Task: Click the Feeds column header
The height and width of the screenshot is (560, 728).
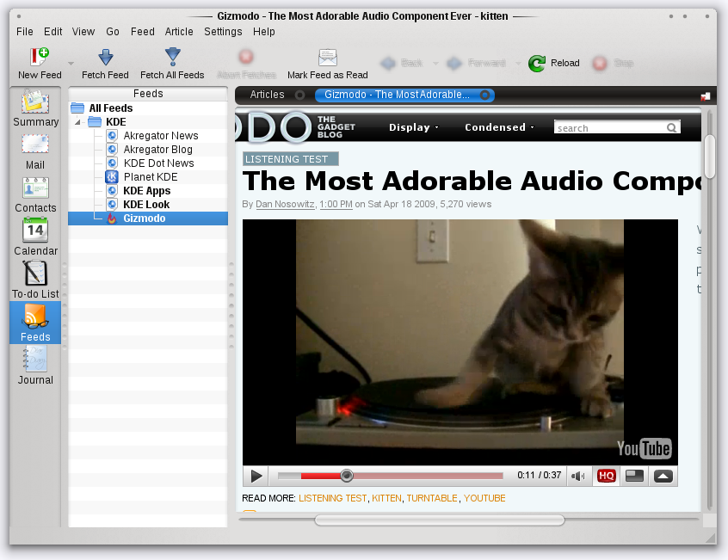Action: [148, 93]
